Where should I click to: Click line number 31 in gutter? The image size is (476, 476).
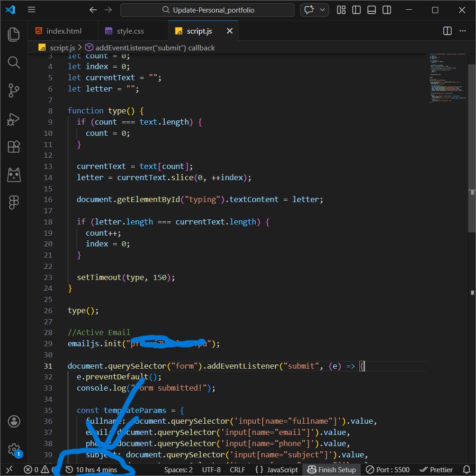[x=48, y=366]
